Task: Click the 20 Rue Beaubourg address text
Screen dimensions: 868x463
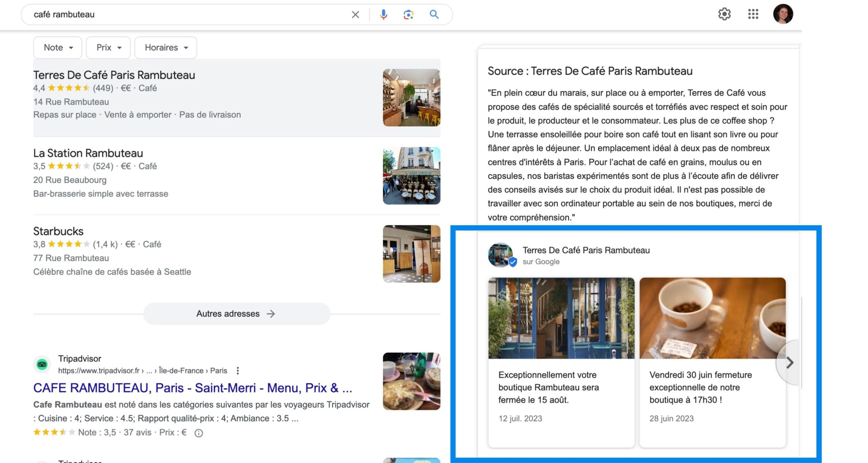Action: pyautogui.click(x=70, y=180)
